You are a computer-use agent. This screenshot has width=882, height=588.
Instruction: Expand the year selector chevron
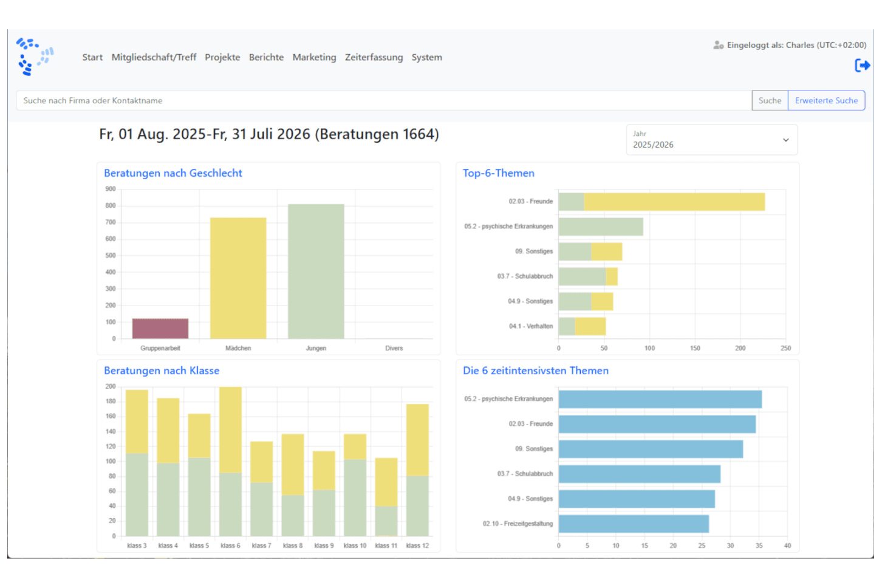[x=785, y=140]
